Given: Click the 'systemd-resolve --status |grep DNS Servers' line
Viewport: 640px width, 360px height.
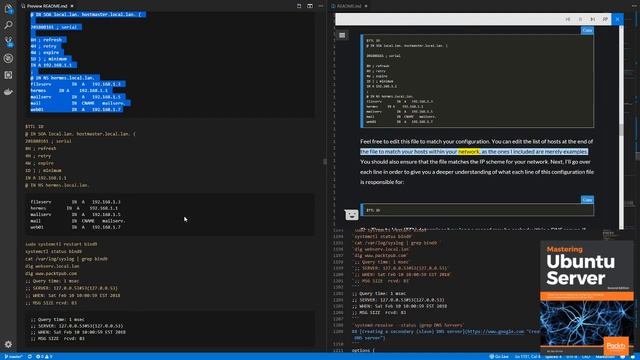Looking at the screenshot, I should pos(408,325).
